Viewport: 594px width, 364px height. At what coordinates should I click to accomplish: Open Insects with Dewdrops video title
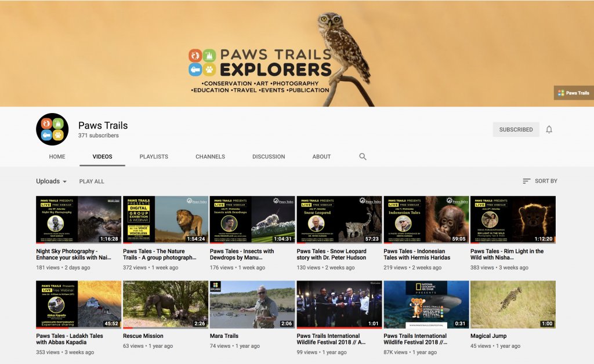(x=242, y=254)
